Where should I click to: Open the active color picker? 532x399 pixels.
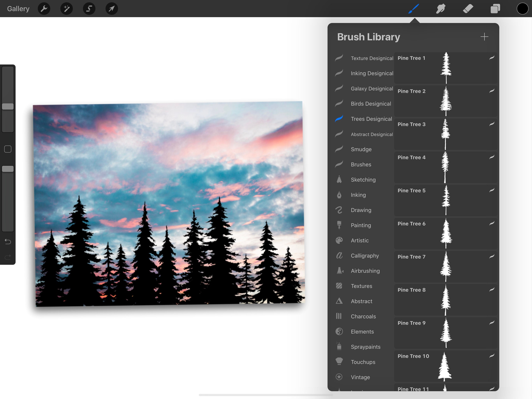(522, 8)
